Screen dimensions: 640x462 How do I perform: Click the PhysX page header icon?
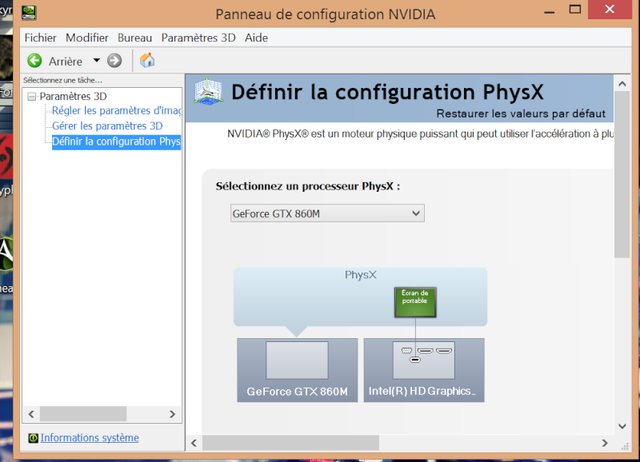[x=208, y=93]
